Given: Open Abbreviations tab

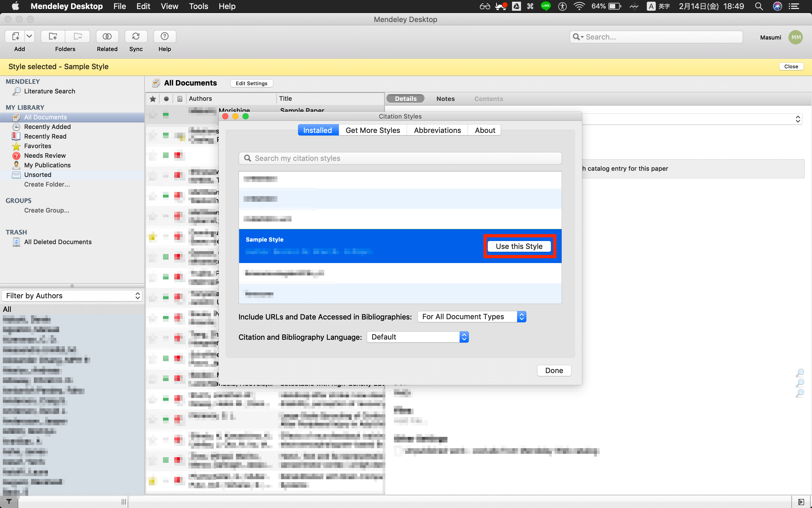Looking at the screenshot, I should 437,130.
